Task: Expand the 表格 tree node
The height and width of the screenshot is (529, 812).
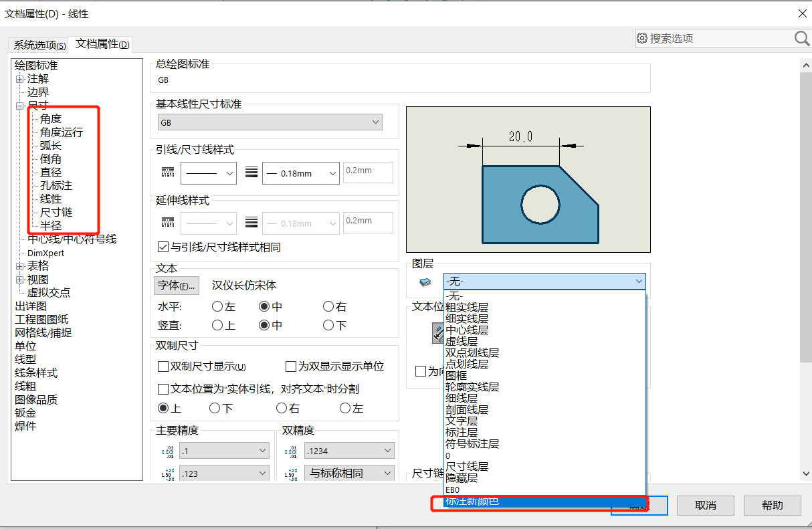Action: click(x=20, y=266)
